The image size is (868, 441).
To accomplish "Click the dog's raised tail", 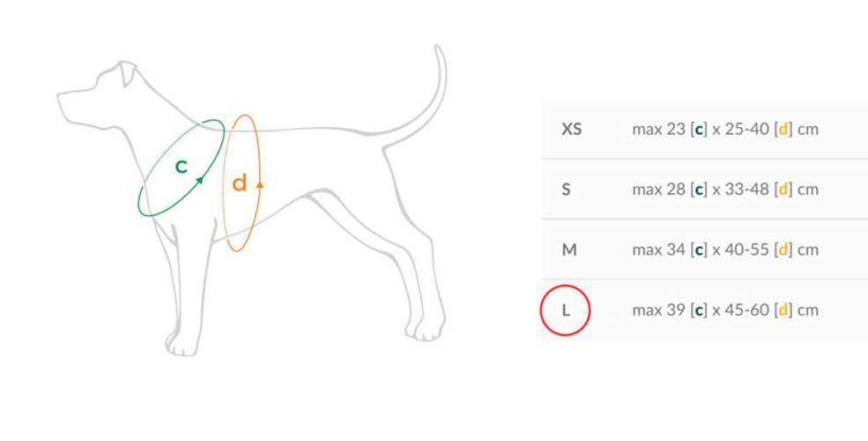I will click(x=434, y=88).
